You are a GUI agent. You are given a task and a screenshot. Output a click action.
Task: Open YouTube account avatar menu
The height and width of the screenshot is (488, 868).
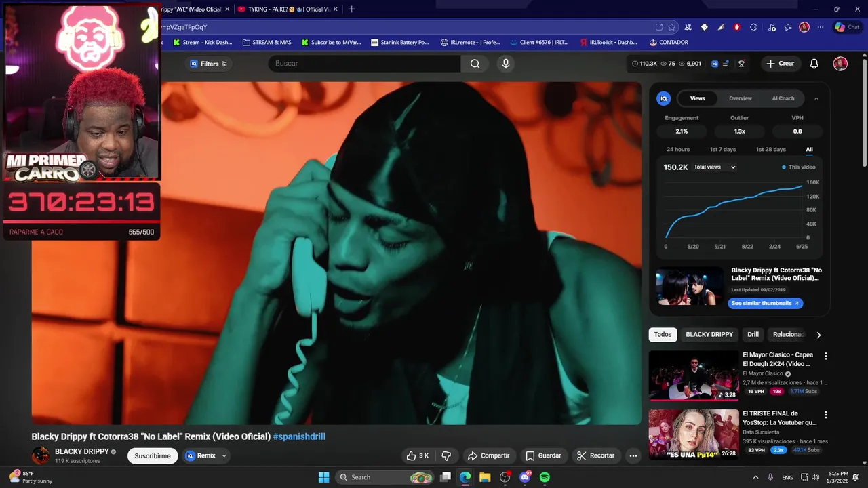(x=840, y=64)
